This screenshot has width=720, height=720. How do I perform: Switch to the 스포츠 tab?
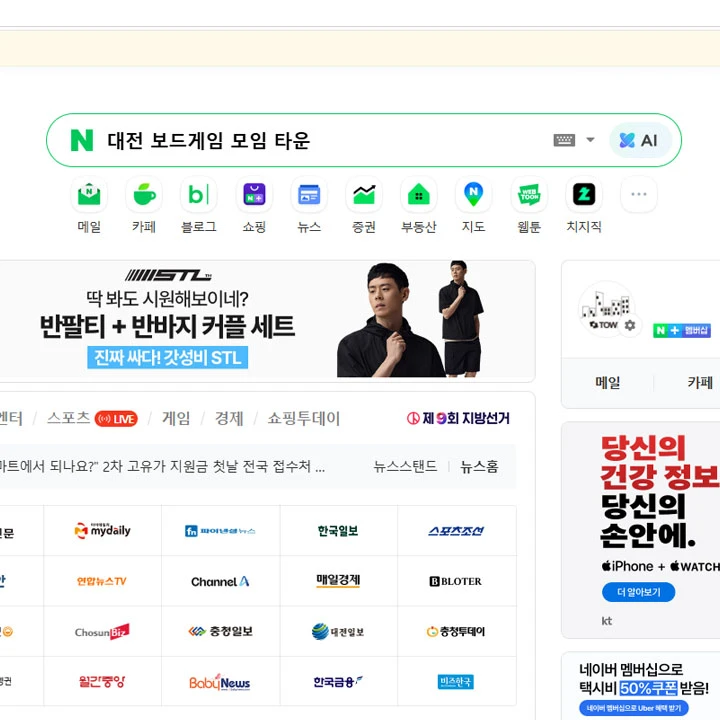(x=68, y=418)
